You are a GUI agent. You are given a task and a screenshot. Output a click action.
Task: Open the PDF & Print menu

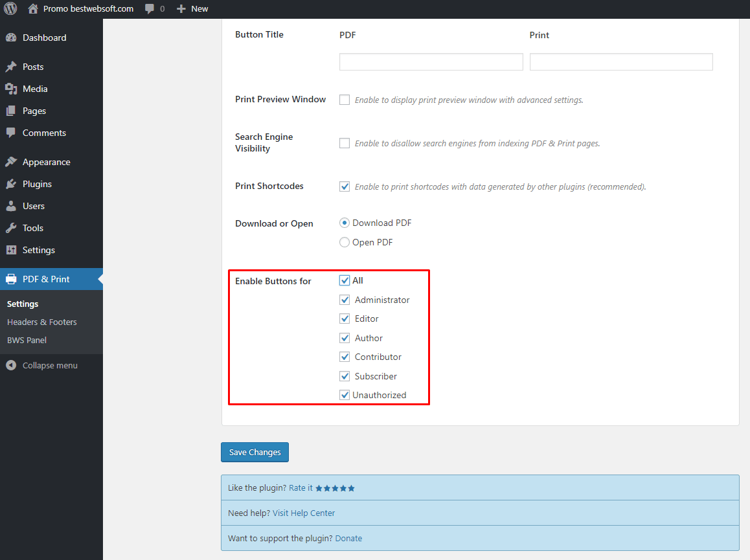click(51, 279)
